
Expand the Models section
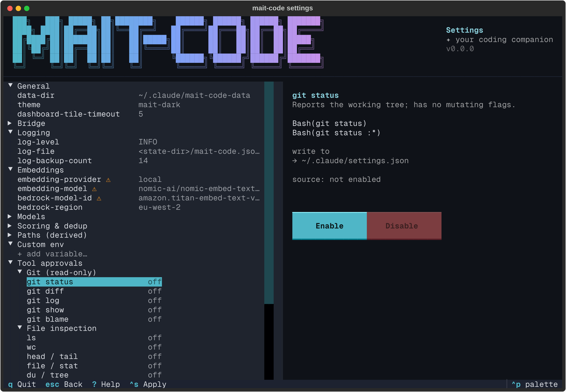(10, 216)
